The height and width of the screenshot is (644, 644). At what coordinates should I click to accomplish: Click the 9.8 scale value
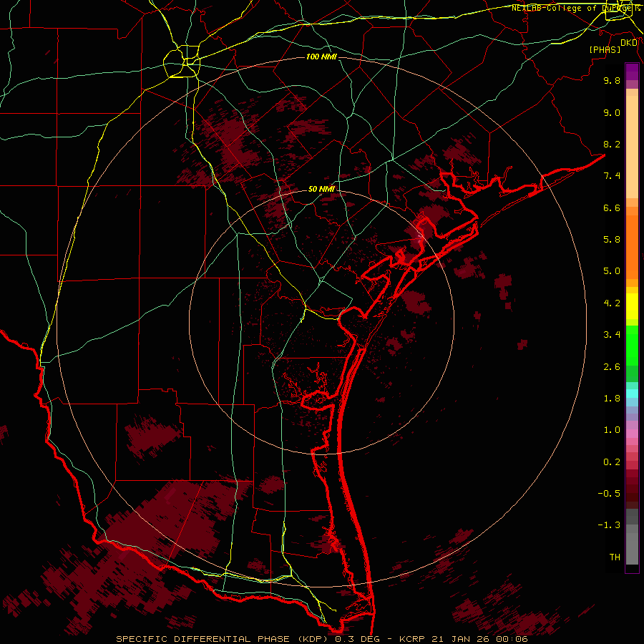pyautogui.click(x=612, y=80)
